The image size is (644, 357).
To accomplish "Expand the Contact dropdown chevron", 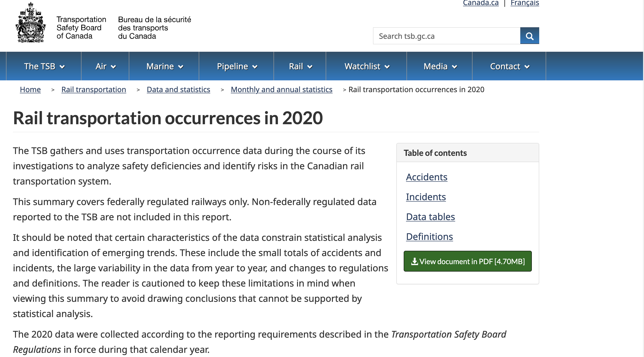I will coord(527,67).
